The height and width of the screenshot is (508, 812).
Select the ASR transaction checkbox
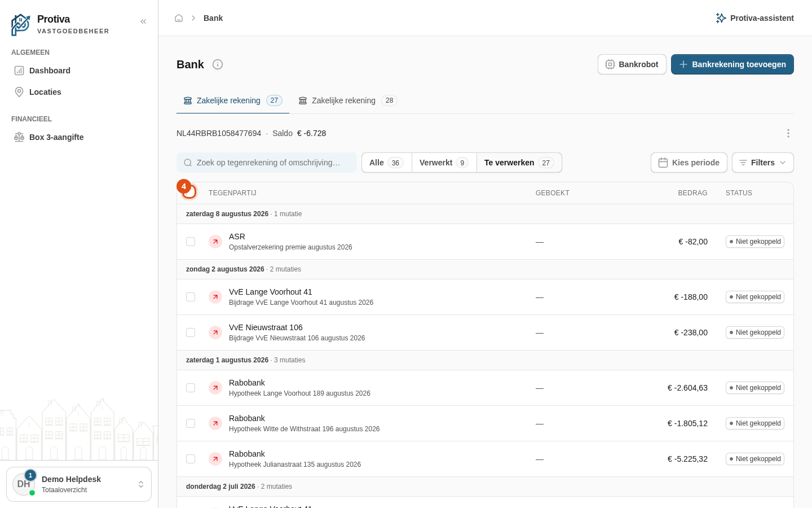[x=191, y=242]
